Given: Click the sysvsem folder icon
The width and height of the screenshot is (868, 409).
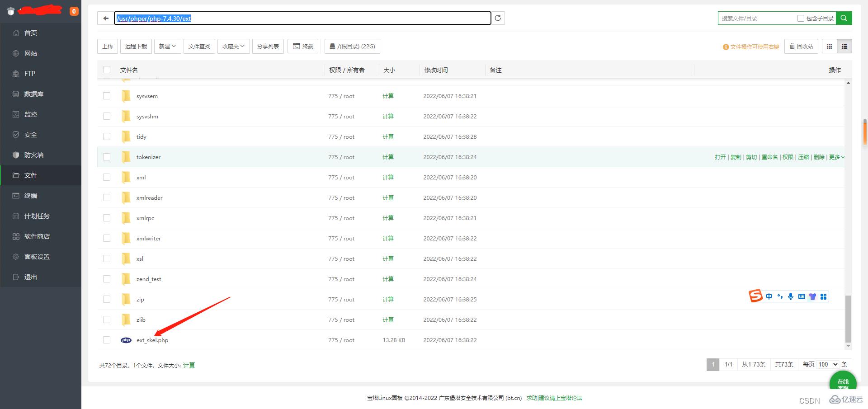Looking at the screenshot, I should click(x=126, y=96).
